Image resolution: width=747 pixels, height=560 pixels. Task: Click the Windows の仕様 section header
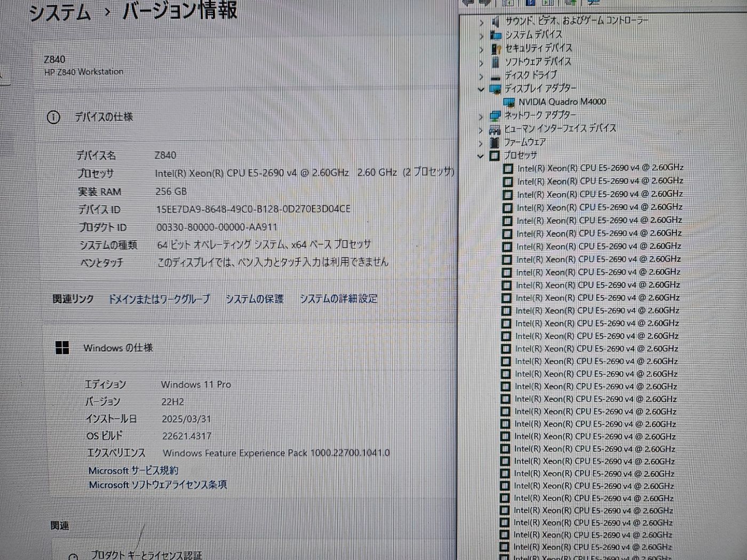point(118,348)
